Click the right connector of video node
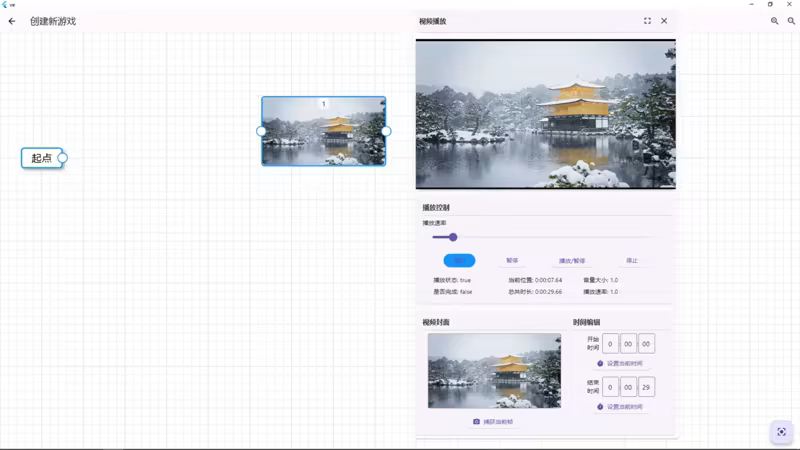 click(386, 131)
